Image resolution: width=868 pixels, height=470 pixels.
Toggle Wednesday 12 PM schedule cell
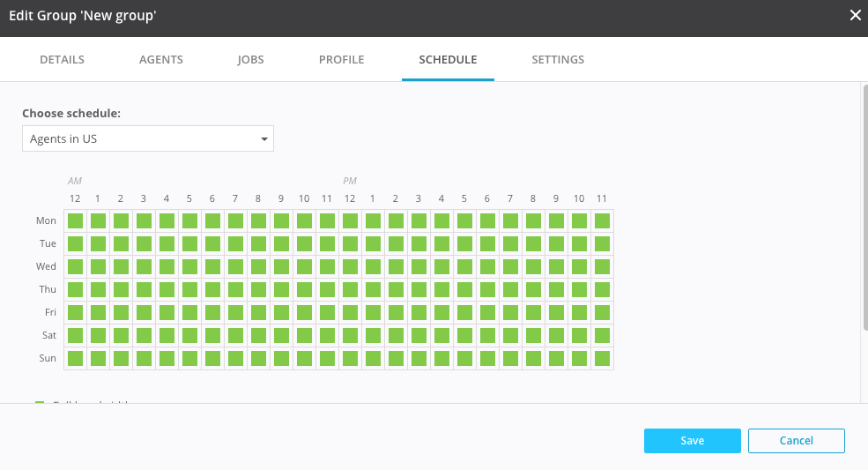click(x=350, y=266)
